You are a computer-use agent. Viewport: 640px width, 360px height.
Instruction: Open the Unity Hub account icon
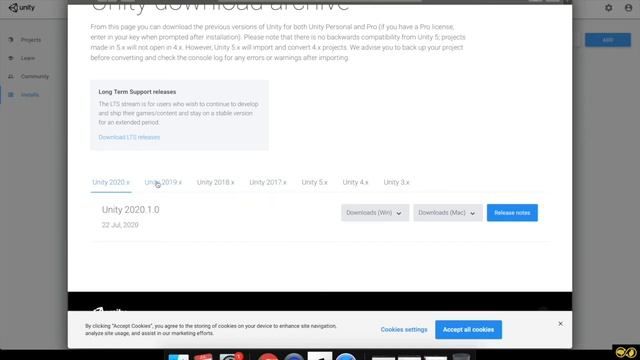(628, 8)
